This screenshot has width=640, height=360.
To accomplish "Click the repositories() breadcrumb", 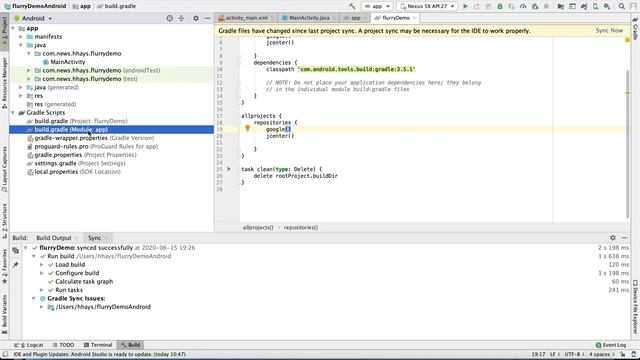I will [x=301, y=227].
